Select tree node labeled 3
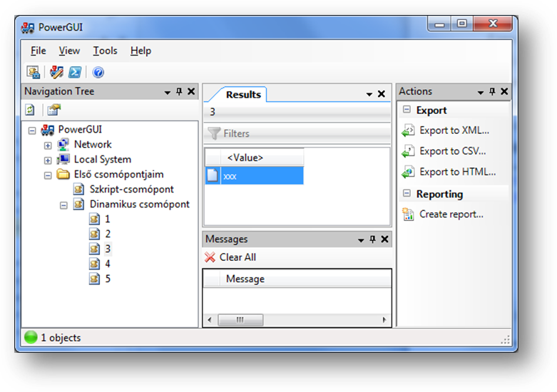The width and height of the screenshot is (557, 392). click(x=108, y=249)
